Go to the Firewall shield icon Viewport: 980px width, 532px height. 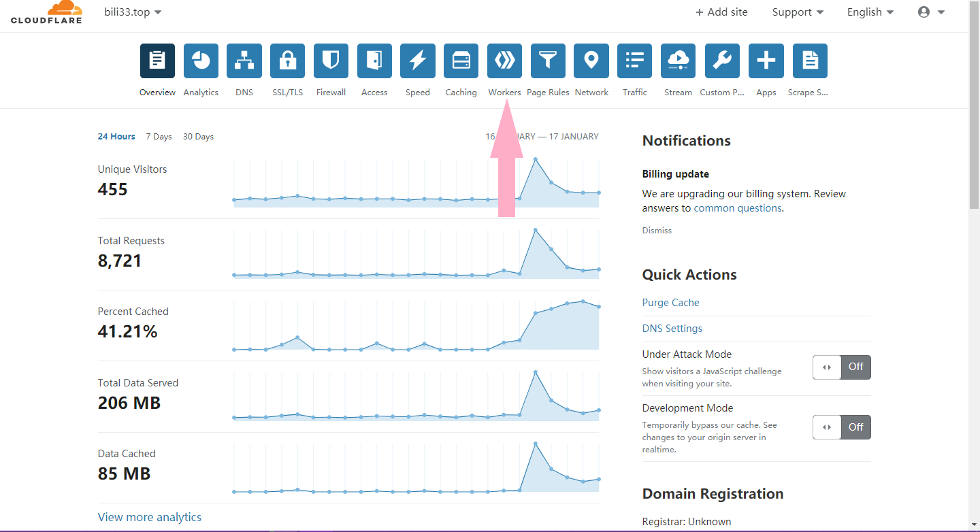331,61
